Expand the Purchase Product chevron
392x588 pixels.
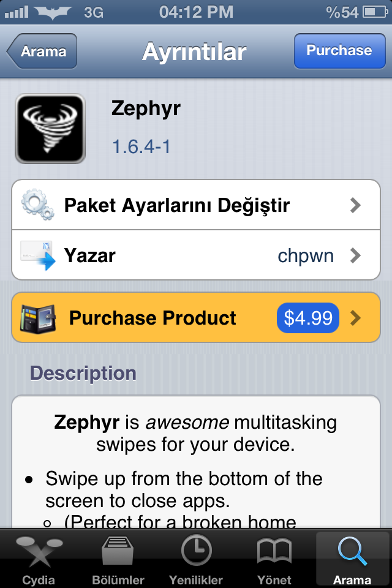355,318
